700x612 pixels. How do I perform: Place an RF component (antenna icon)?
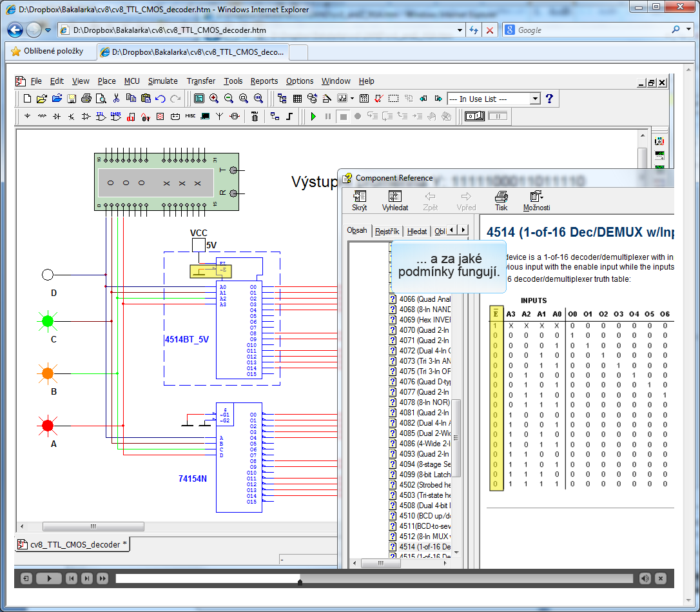pos(220,117)
